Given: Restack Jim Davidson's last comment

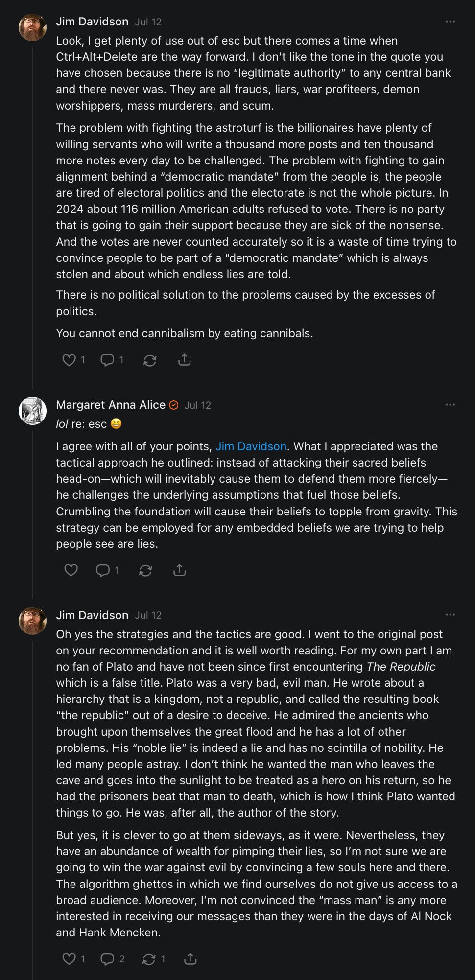Looking at the screenshot, I should [x=149, y=959].
